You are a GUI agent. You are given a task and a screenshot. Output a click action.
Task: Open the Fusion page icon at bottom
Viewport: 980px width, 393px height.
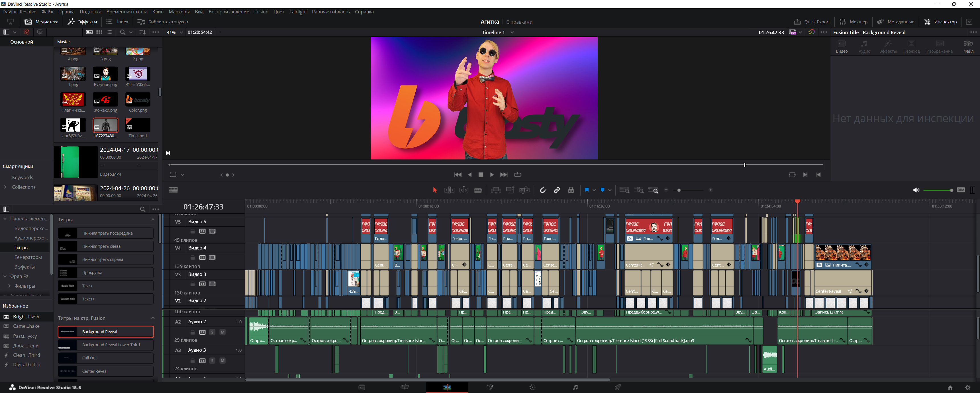point(490,387)
